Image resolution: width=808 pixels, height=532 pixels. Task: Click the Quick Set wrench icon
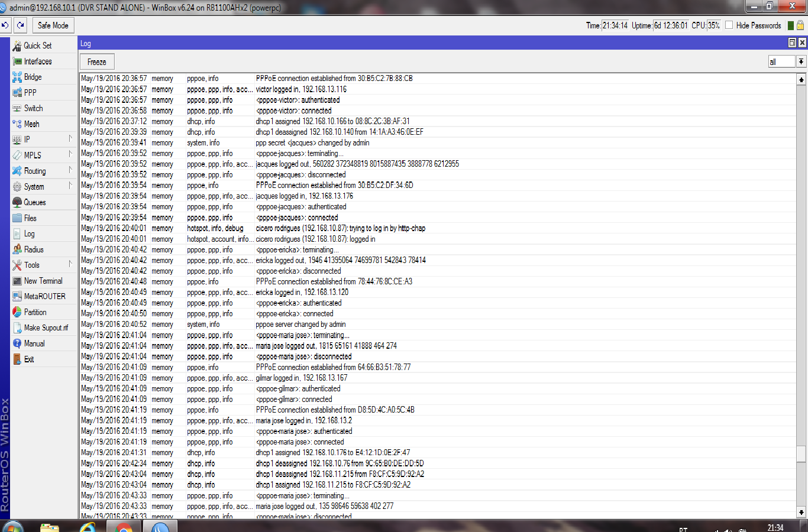(x=17, y=46)
